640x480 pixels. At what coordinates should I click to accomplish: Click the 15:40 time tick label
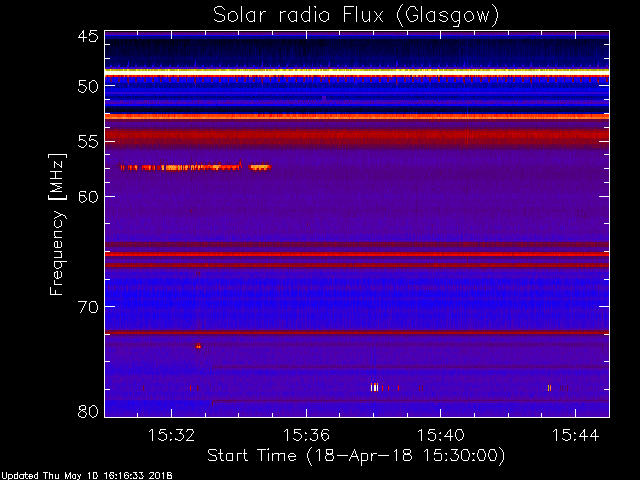440,436
